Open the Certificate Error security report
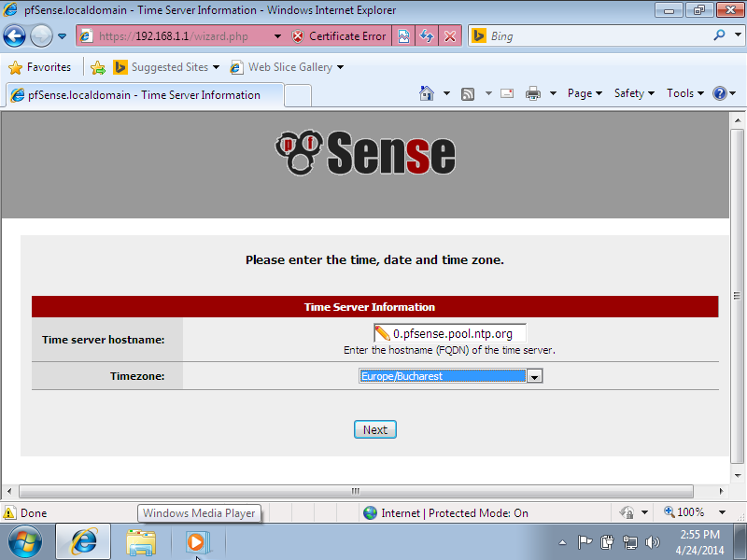 click(x=339, y=36)
